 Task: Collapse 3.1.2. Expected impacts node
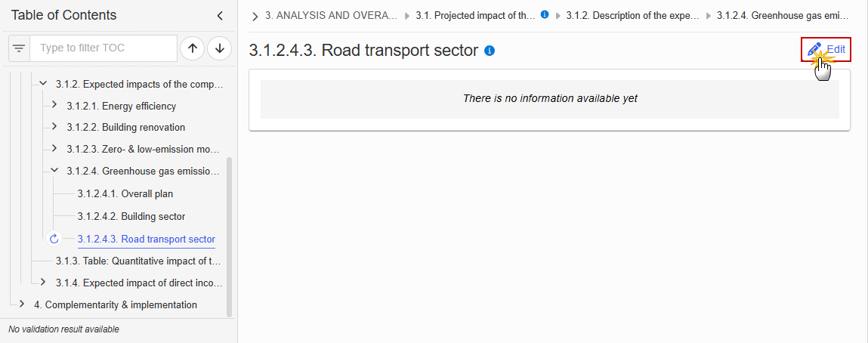point(43,84)
